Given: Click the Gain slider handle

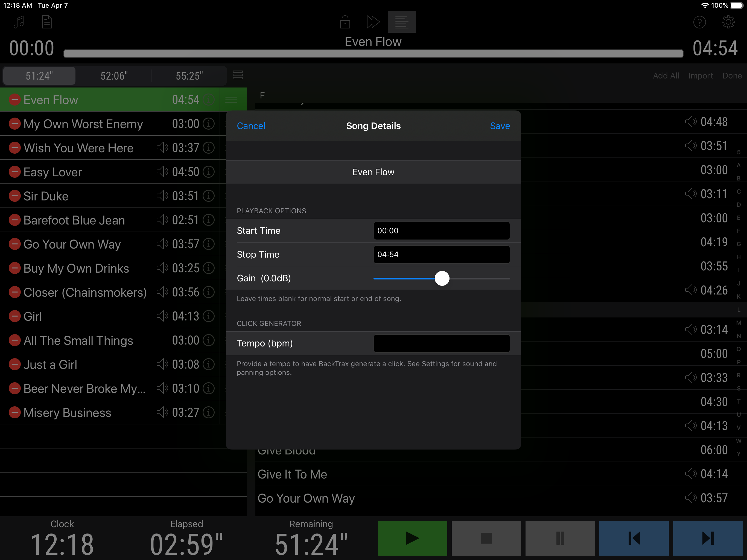Looking at the screenshot, I should 442,278.
